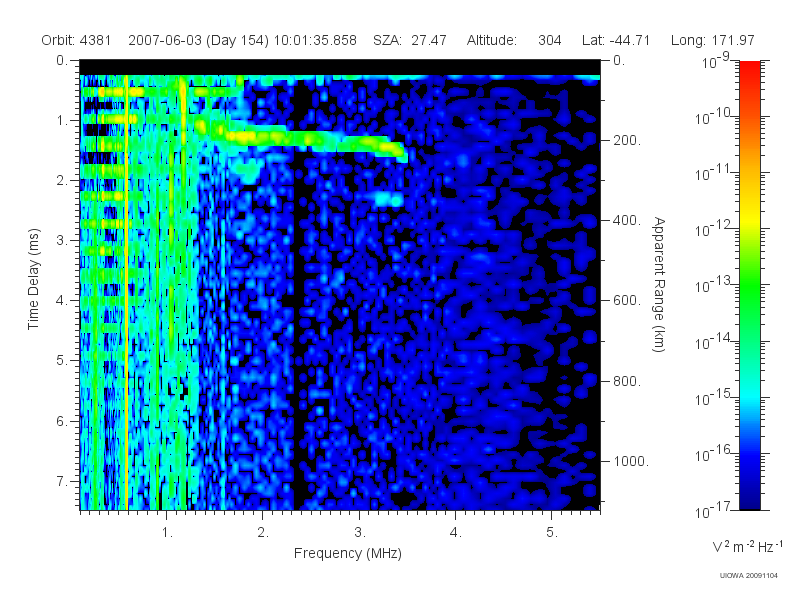
Task: Click the 4. tick label on frequency axis
Action: pos(456,533)
